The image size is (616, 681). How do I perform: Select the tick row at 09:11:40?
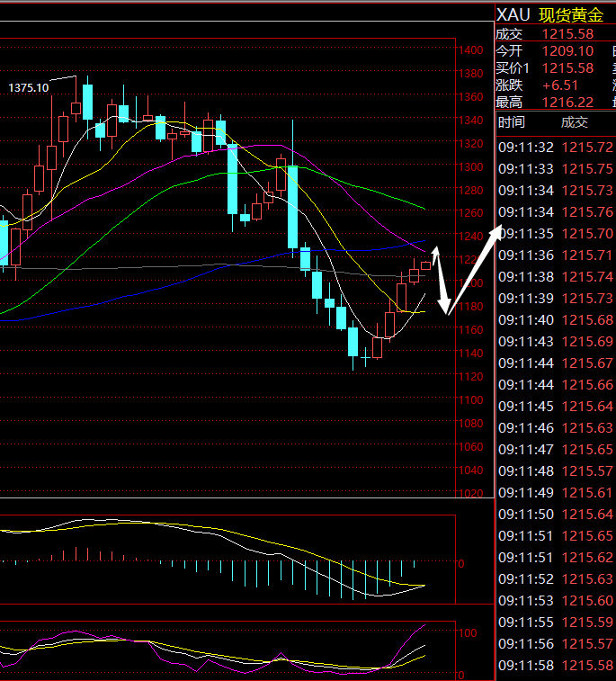point(556,319)
